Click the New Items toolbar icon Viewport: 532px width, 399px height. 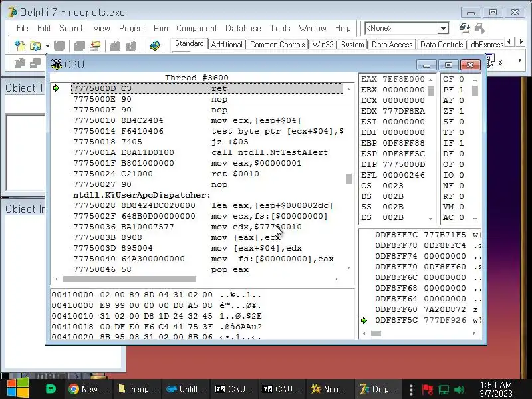20,45
